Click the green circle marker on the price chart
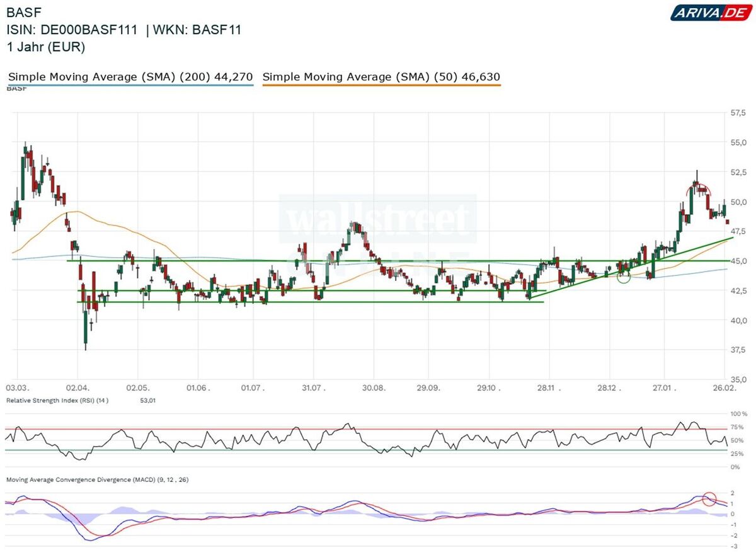 click(x=623, y=276)
